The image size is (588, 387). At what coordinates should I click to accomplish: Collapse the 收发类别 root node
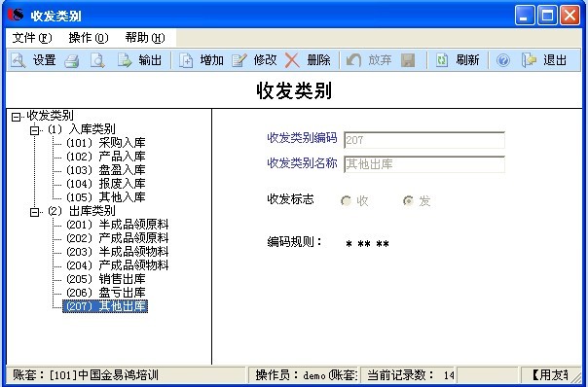point(16,117)
